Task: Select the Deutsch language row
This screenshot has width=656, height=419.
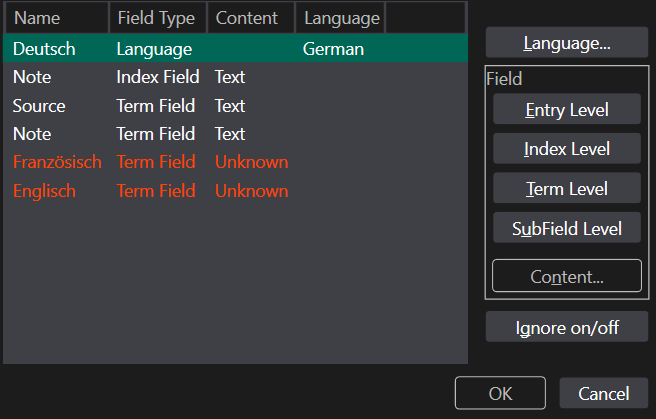Action: pyautogui.click(x=44, y=49)
